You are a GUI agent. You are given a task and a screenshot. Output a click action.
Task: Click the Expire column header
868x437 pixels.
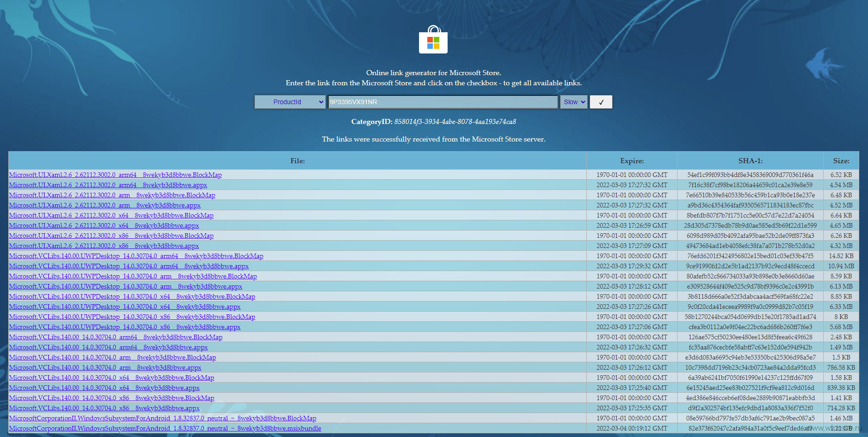632,161
